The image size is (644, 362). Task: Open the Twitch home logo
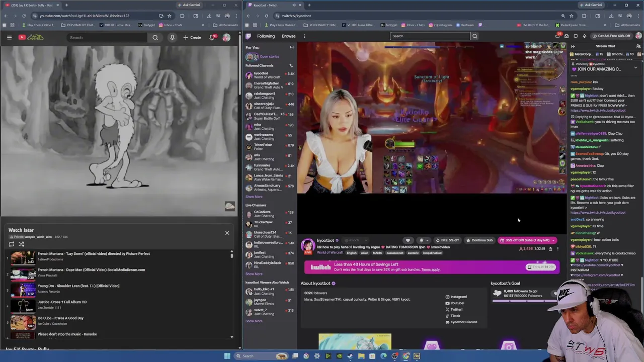click(248, 36)
